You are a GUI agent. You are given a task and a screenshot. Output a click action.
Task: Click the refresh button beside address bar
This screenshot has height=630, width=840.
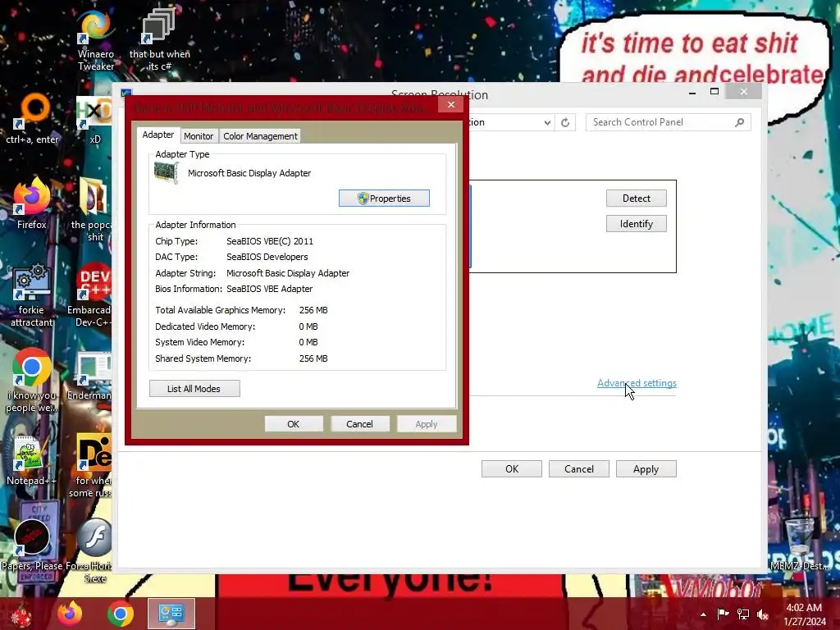coord(565,122)
